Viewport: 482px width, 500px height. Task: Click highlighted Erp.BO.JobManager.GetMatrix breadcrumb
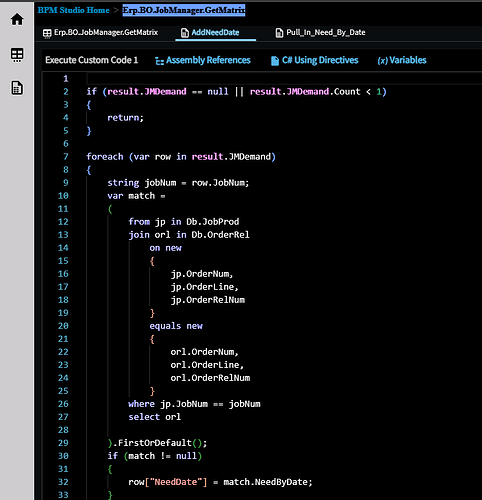pyautogui.click(x=184, y=10)
